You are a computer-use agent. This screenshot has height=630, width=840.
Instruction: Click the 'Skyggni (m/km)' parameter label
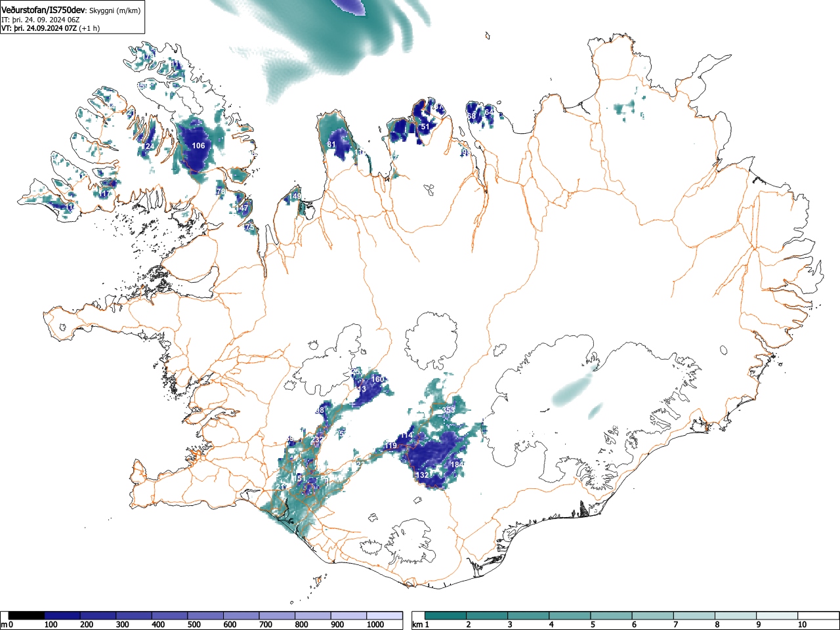tap(115, 10)
